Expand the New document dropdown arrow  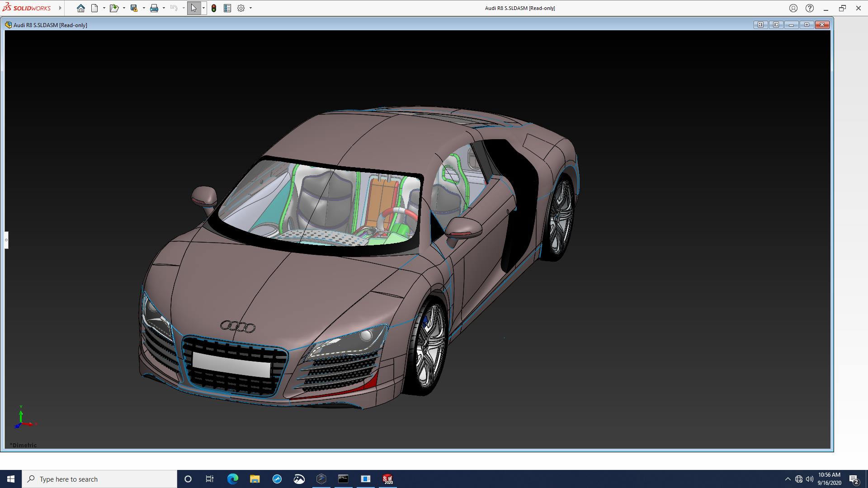(x=104, y=8)
